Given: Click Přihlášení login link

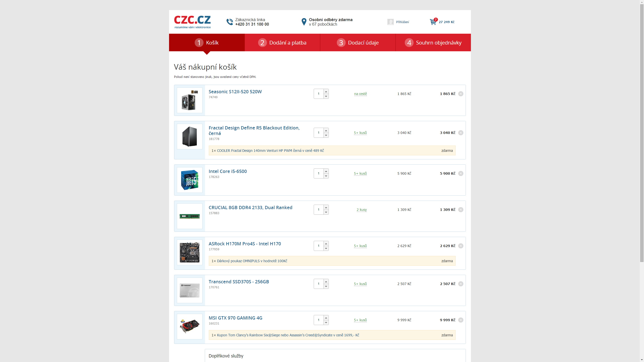Looking at the screenshot, I should click(x=403, y=22).
